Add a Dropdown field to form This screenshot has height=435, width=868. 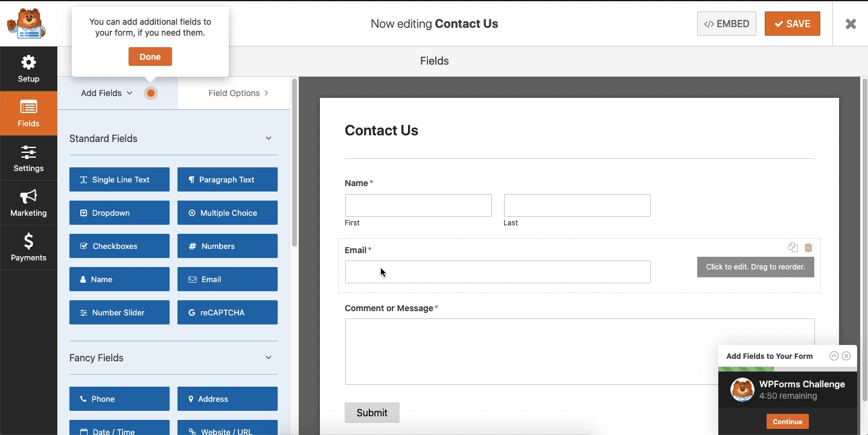tap(120, 213)
